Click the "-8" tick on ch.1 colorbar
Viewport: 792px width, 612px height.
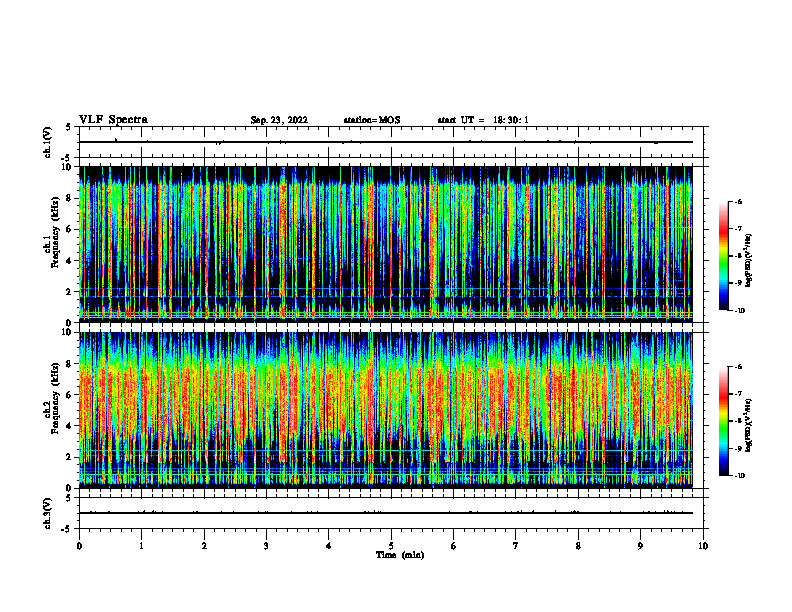coord(738,256)
